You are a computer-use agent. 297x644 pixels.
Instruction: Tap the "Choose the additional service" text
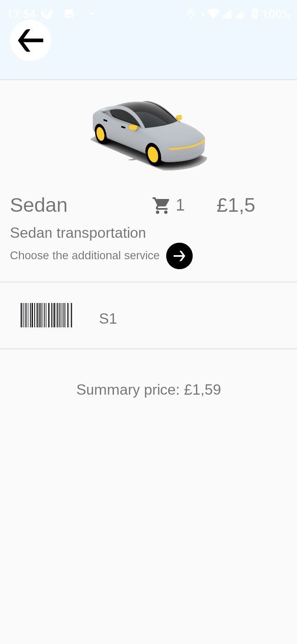(x=85, y=256)
